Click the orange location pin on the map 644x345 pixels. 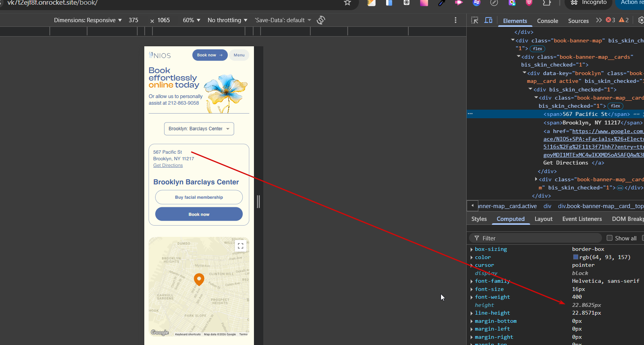point(199,279)
